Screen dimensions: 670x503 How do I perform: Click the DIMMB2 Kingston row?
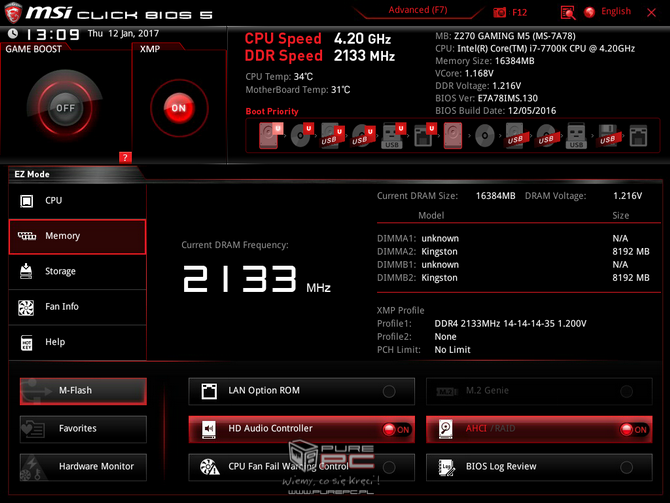click(x=513, y=278)
